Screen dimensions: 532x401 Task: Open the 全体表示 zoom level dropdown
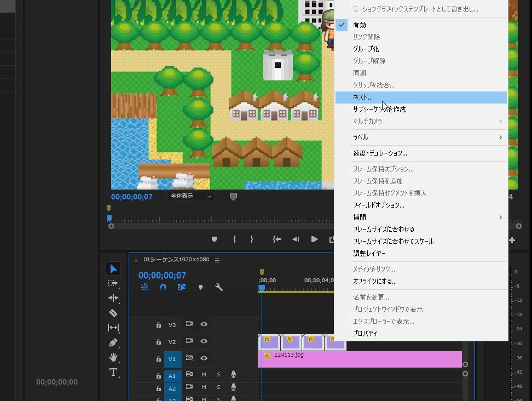pyautogui.click(x=191, y=196)
